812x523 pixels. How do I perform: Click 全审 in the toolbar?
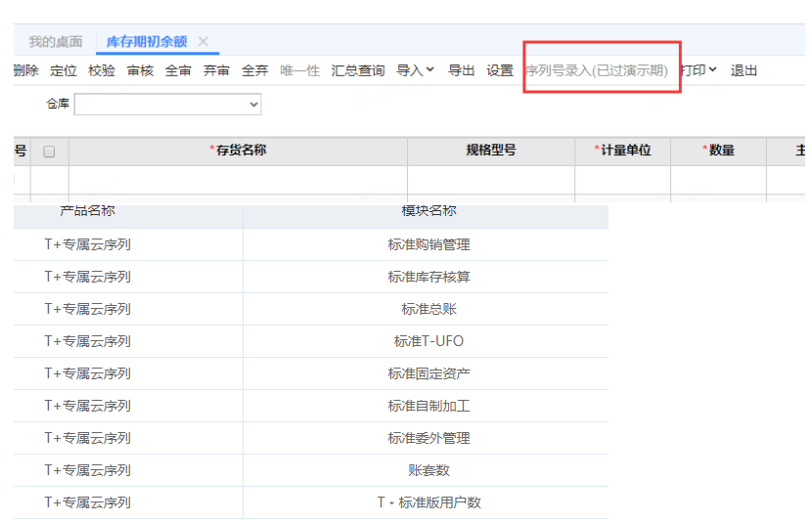pos(178,70)
